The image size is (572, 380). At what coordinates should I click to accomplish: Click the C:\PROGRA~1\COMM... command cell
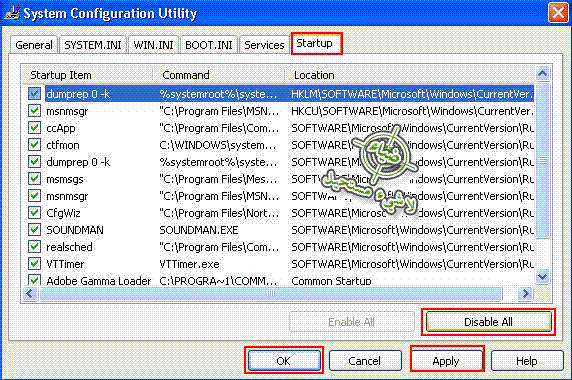tap(218, 281)
